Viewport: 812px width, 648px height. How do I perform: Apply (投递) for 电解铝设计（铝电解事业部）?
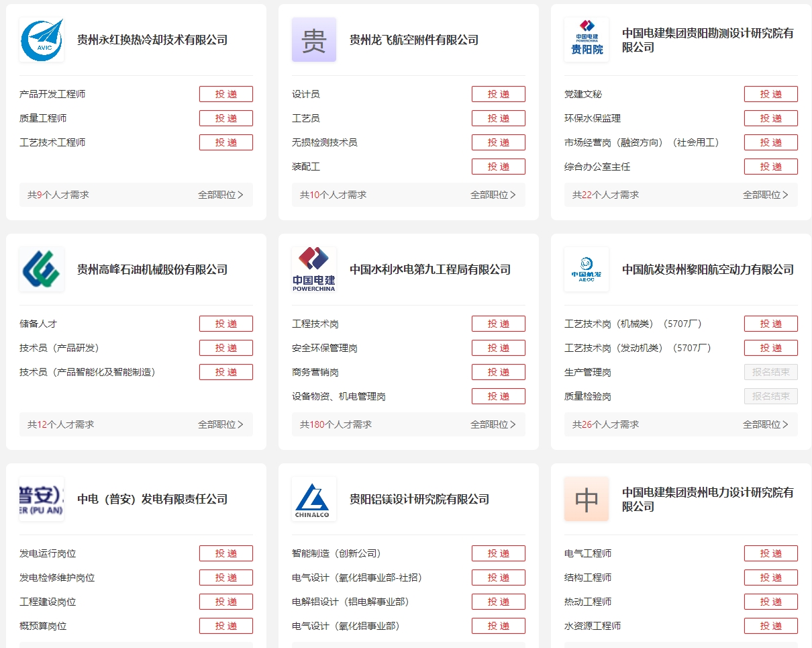499,602
